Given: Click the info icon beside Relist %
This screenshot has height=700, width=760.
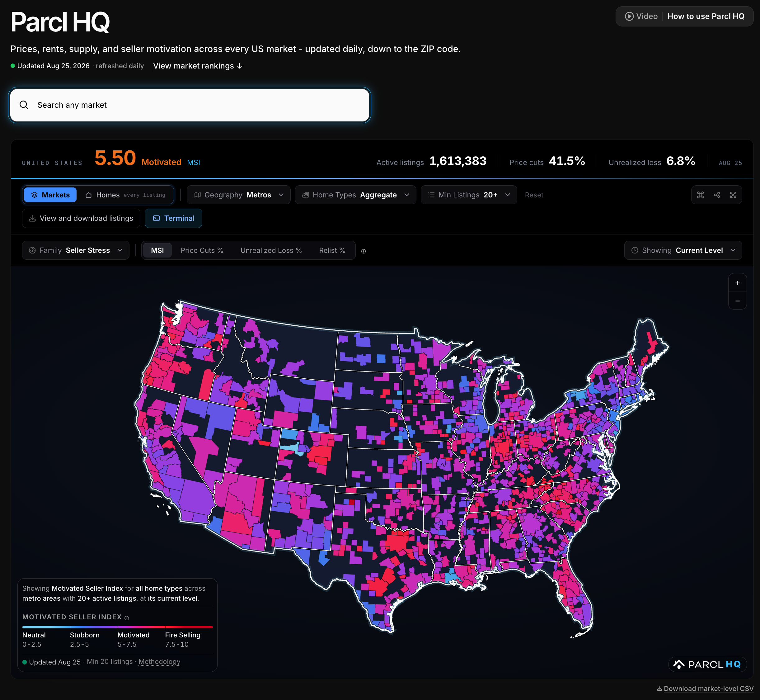Looking at the screenshot, I should coord(363,251).
